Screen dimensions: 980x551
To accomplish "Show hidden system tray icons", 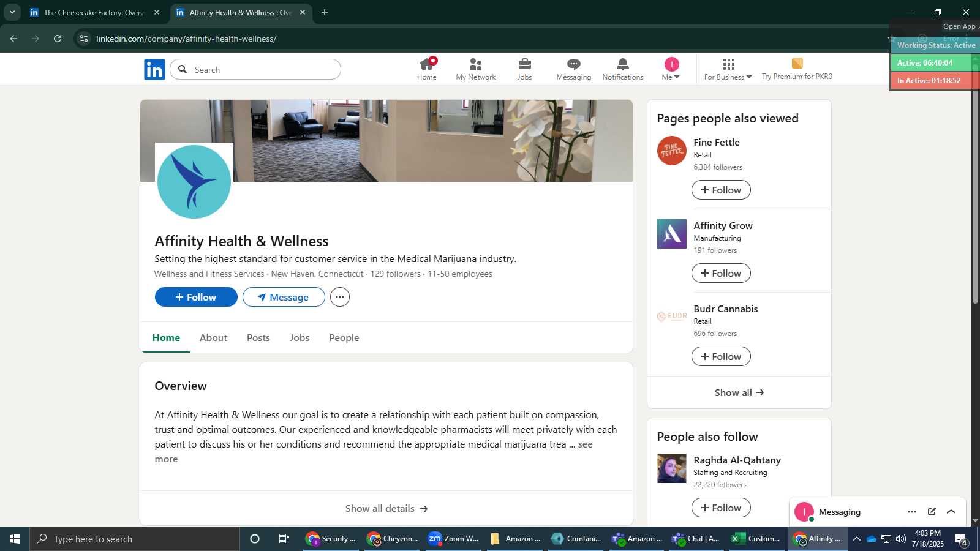I will point(857,539).
